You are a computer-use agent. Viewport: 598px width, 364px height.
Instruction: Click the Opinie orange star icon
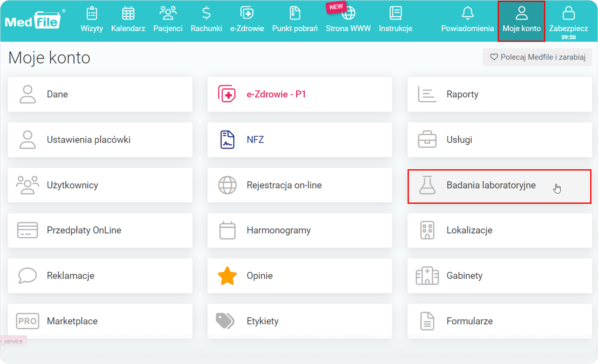[227, 275]
